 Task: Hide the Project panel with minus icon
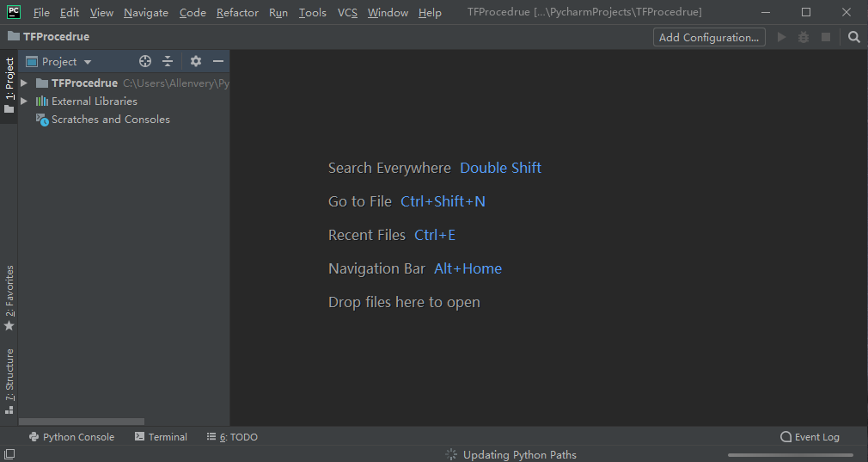(218, 61)
